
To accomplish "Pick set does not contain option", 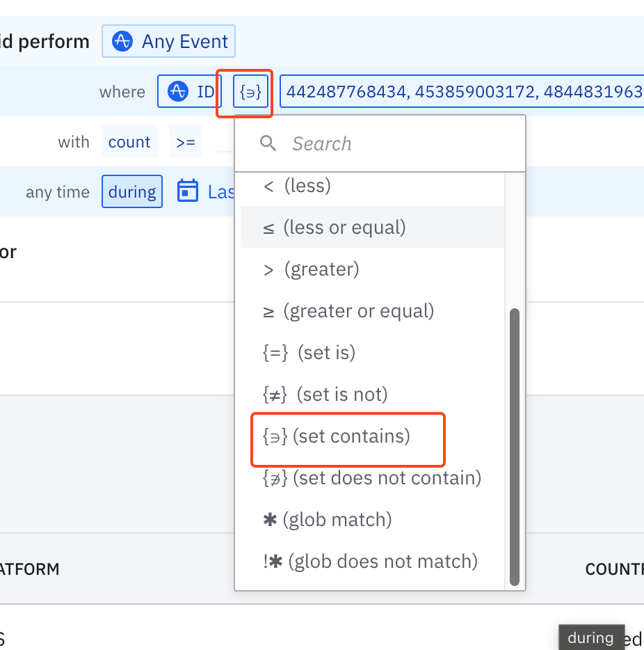I will (372, 478).
